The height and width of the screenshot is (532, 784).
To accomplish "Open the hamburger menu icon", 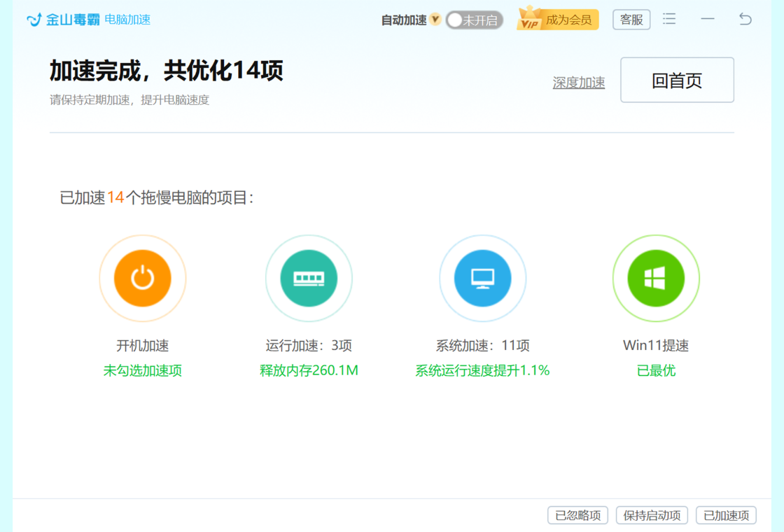I will tap(669, 20).
